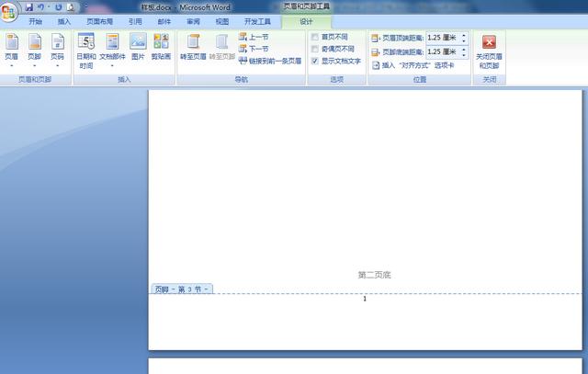The image size is (588, 374).
Task: Switch to the 开发工具 tab
Action: click(257, 22)
